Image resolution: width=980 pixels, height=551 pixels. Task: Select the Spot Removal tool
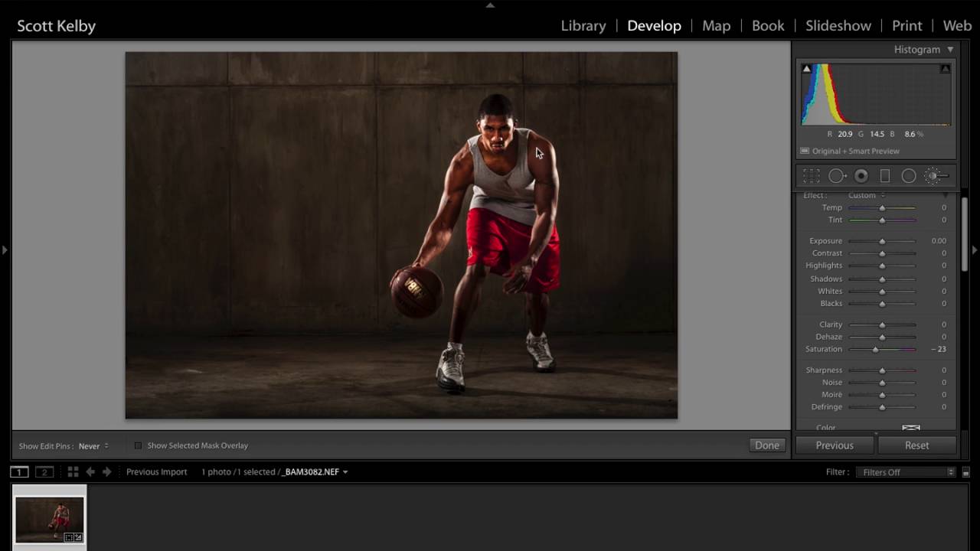tap(837, 176)
